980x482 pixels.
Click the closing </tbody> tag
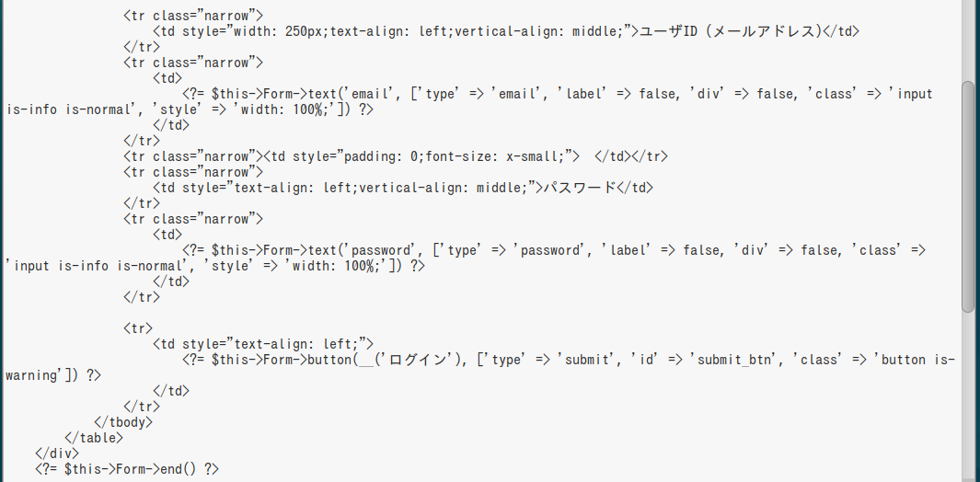tap(123, 422)
